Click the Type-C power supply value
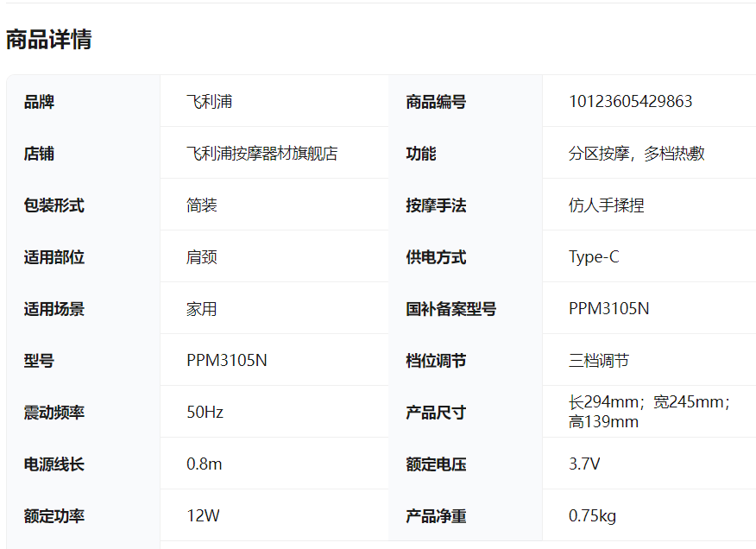The width and height of the screenshot is (756, 549). coord(593,257)
